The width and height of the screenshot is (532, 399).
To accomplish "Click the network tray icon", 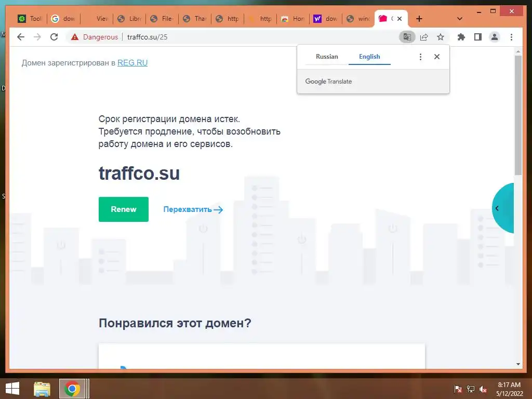I will point(471,389).
